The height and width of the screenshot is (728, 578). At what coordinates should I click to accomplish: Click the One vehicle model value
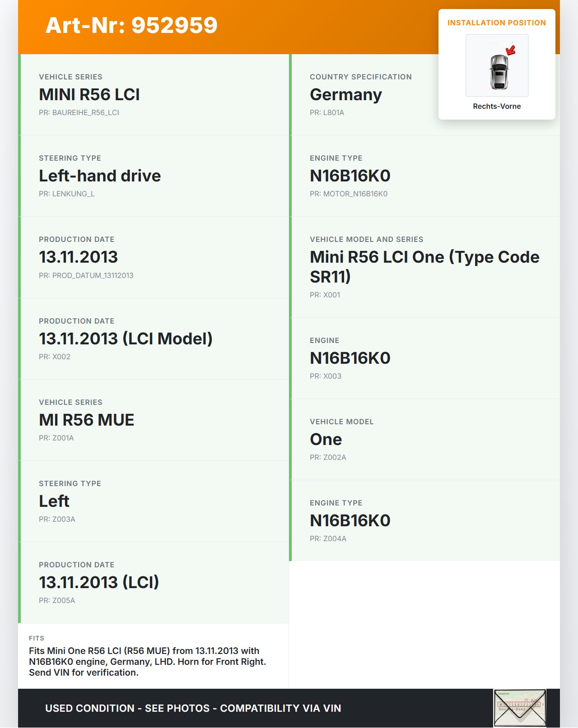click(x=326, y=440)
